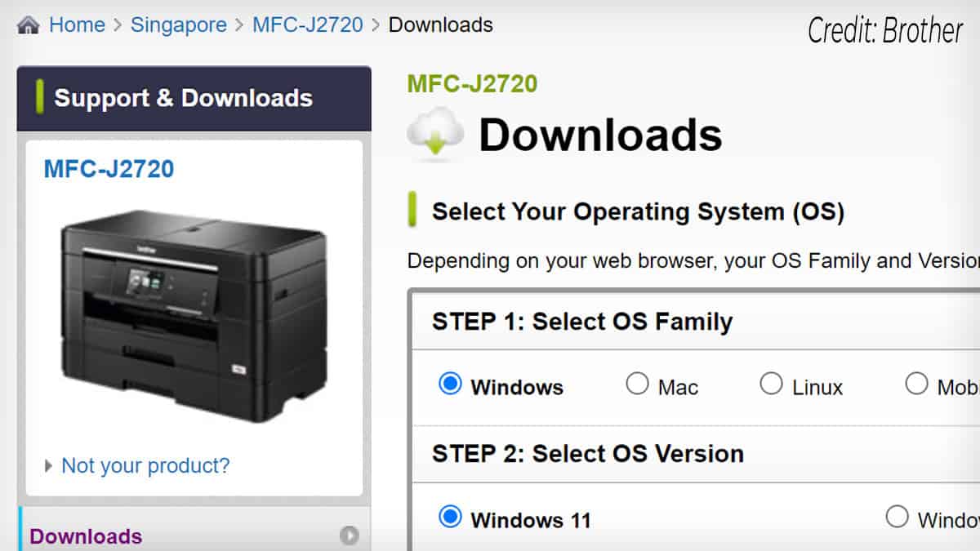Click the MFC-J2720 sidebar product title link
This screenshot has height=551, width=980.
109,169
